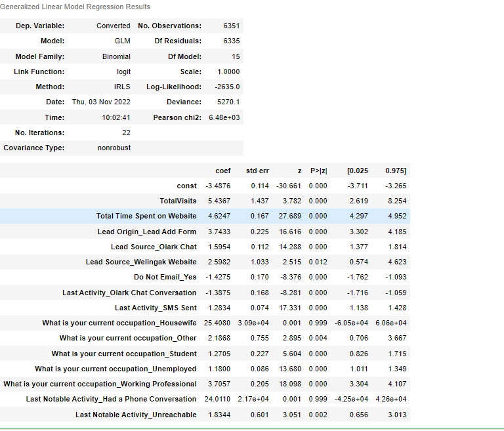
Task: Click the coefficient -1.4275
Action: click(x=218, y=277)
